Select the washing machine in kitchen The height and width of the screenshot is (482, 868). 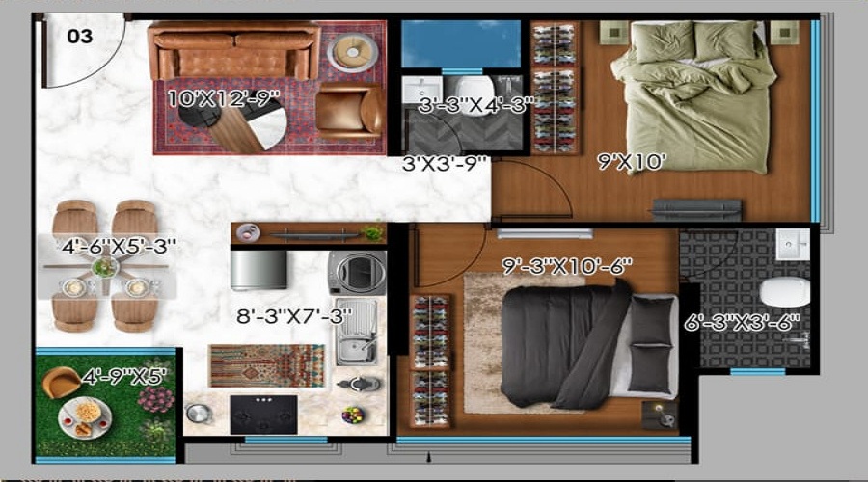[x=357, y=273]
